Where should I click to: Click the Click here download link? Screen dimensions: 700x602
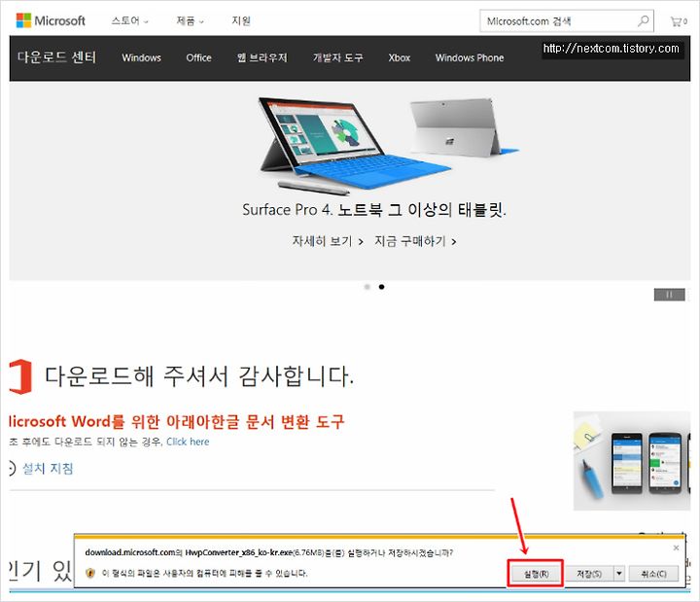coord(188,442)
